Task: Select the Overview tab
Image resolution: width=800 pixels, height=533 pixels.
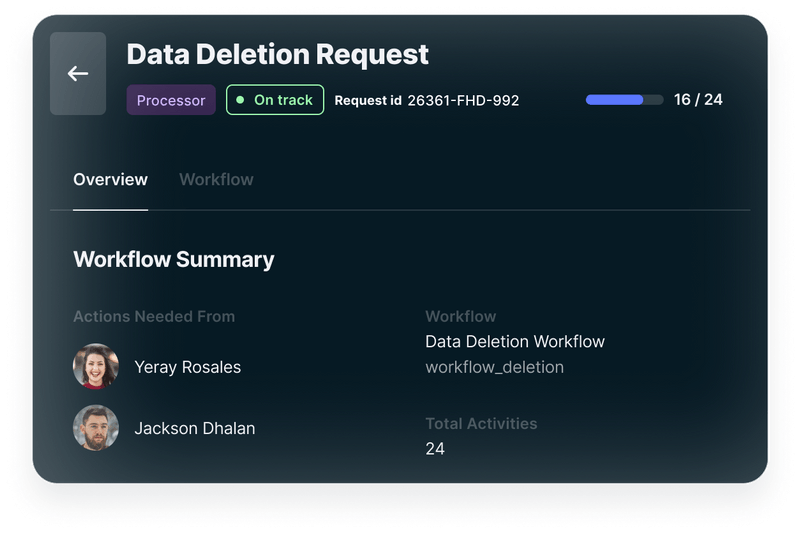Action: 110,180
